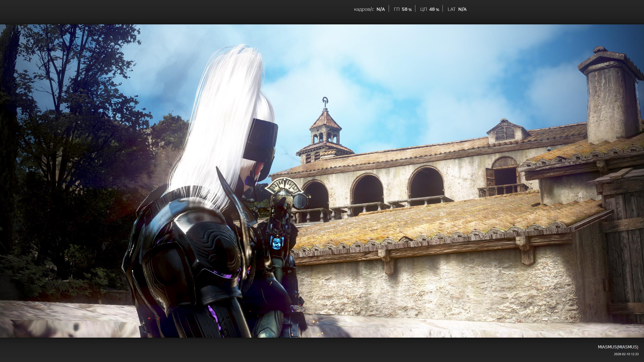The image size is (644, 362).
Task: Click the ГП 58% GPU usage stat
Action: pyautogui.click(x=403, y=9)
